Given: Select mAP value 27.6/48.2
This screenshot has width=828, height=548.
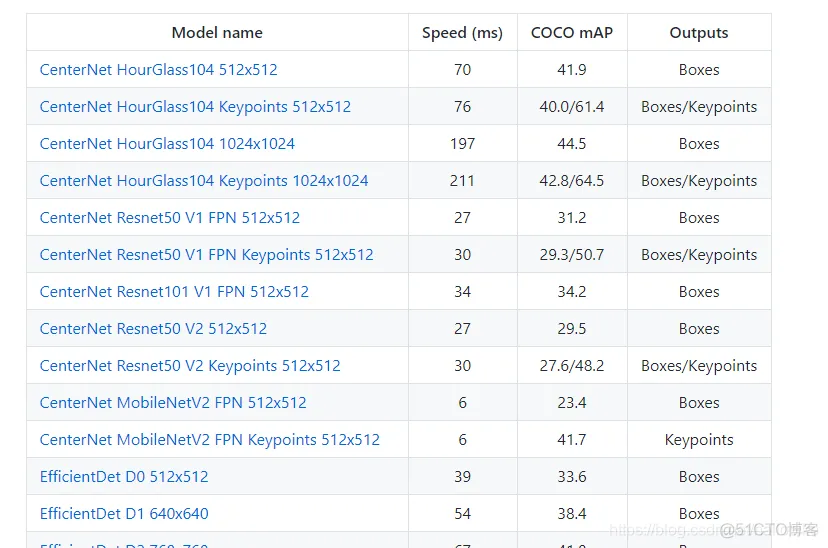Looking at the screenshot, I should click(572, 365).
